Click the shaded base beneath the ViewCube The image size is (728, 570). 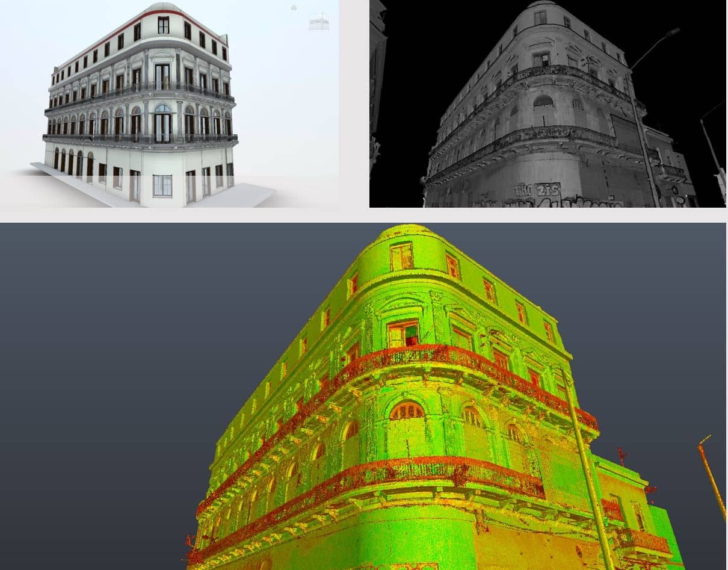pos(319,31)
